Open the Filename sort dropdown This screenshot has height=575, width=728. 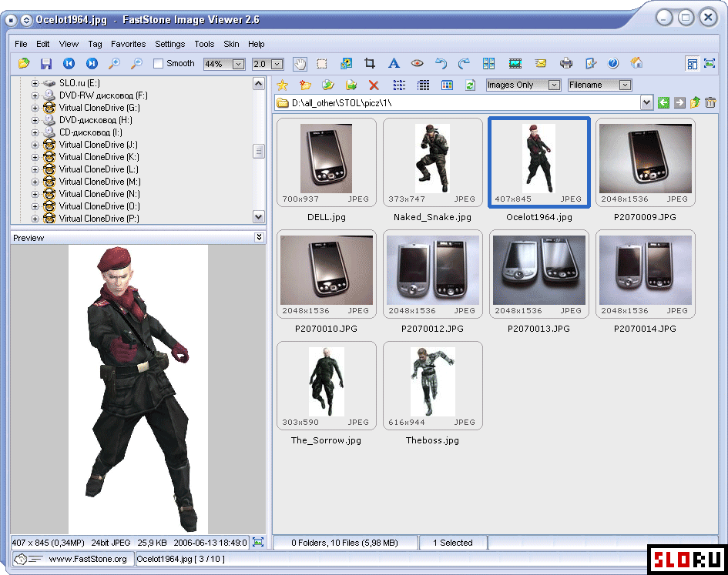pyautogui.click(x=626, y=85)
